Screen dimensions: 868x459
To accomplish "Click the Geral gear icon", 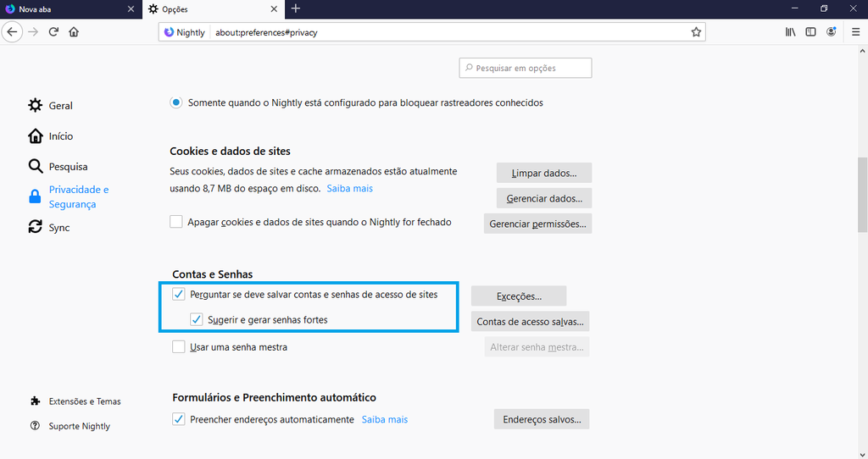I will pyautogui.click(x=35, y=105).
